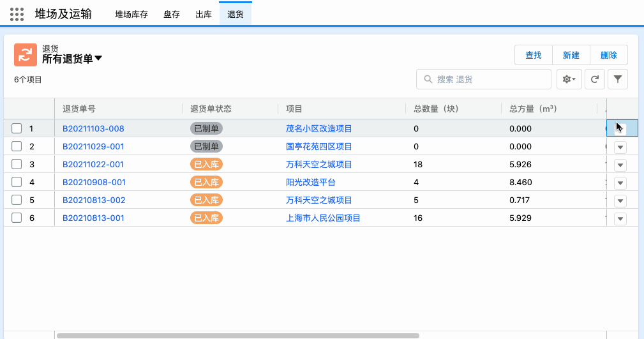This screenshot has width=644, height=339.
Task: Open 万科天空之城项目 link in row 3
Action: (x=319, y=164)
